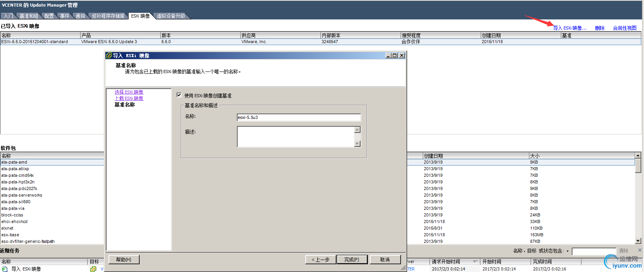This screenshot has width=644, height=272.
Task: Sort imported images by 内部版本 column
Action: coord(360,35)
